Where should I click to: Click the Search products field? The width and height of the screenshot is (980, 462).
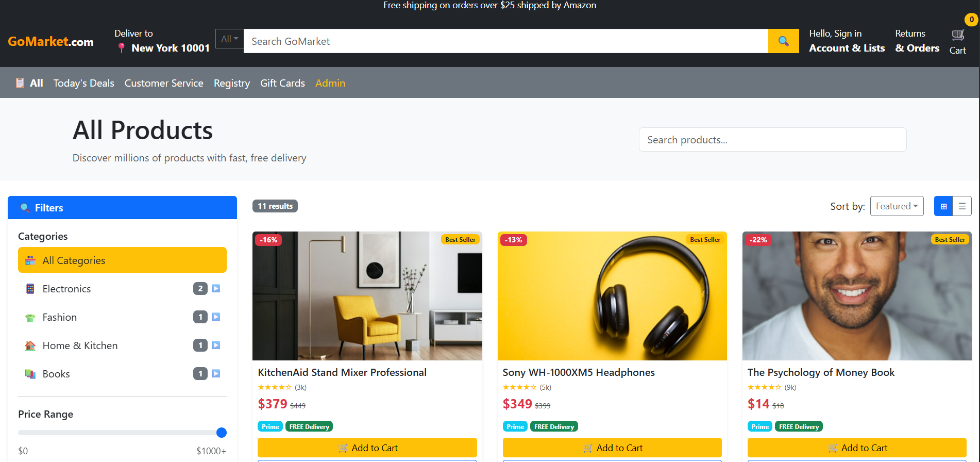click(x=772, y=140)
